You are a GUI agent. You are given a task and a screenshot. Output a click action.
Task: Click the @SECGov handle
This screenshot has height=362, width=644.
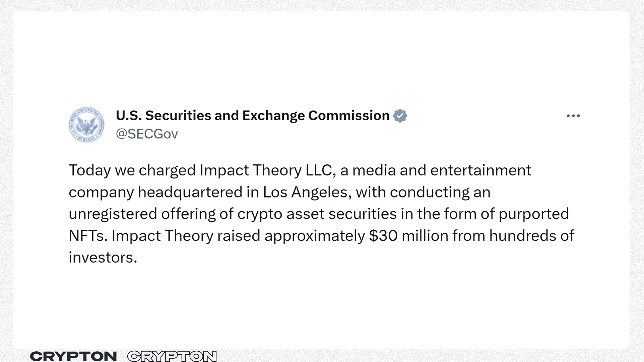pos(147,134)
